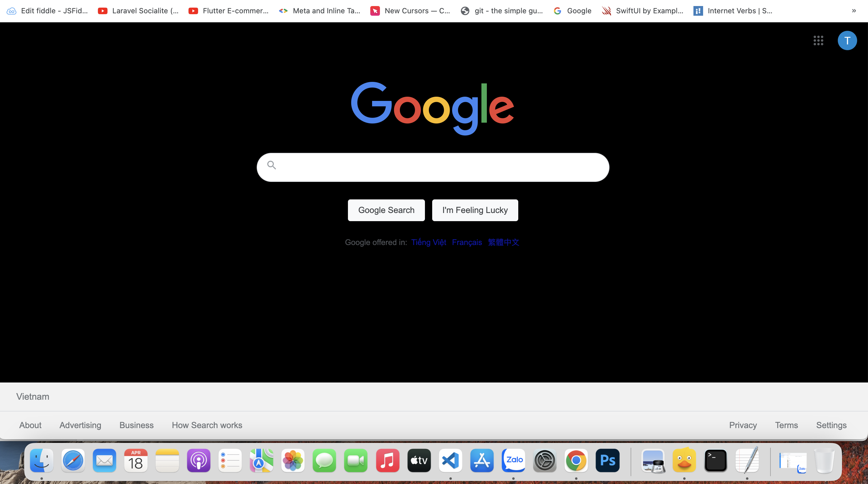The height and width of the screenshot is (484, 868).
Task: Expand the bookmarks overflow chevron
Action: tap(854, 11)
